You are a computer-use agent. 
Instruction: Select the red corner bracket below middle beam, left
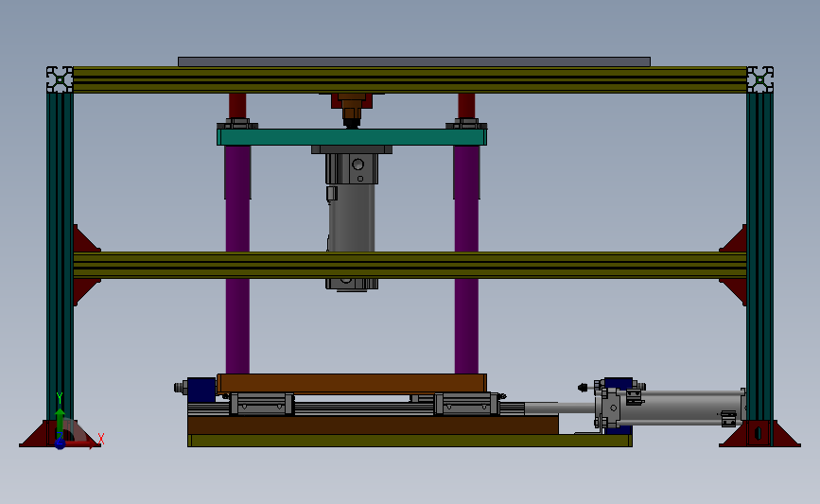click(85, 290)
